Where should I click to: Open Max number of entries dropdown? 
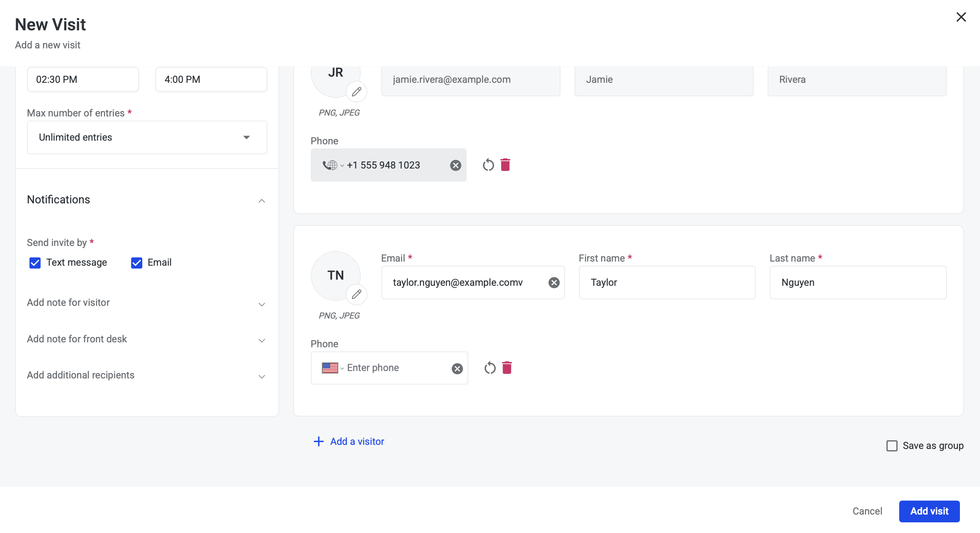click(x=147, y=137)
